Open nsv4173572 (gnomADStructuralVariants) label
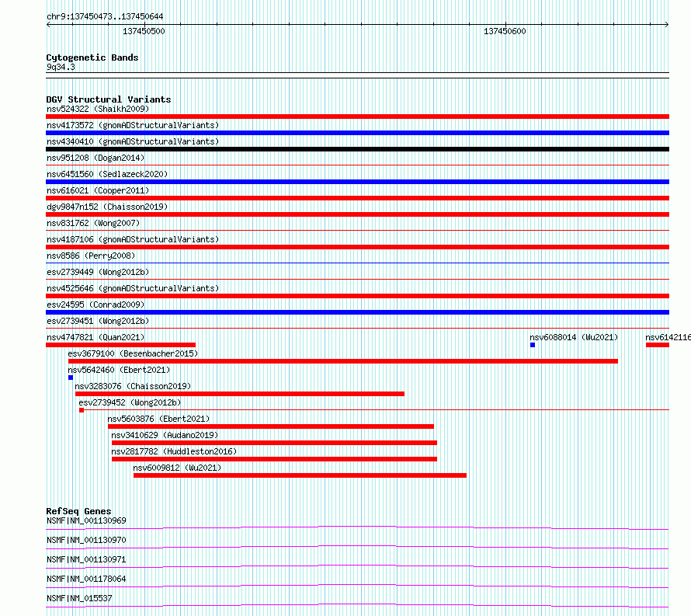Viewport: 691px width, 616px height. tap(133, 125)
